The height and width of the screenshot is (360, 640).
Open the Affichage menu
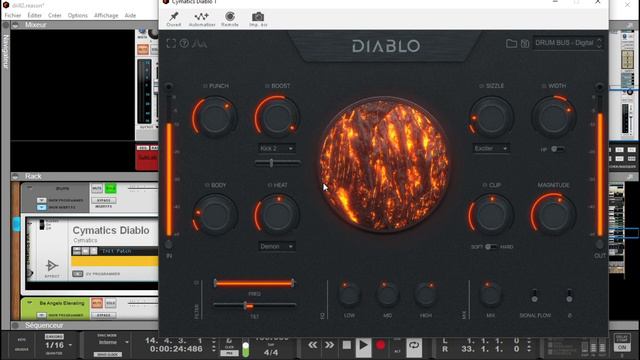106,16
